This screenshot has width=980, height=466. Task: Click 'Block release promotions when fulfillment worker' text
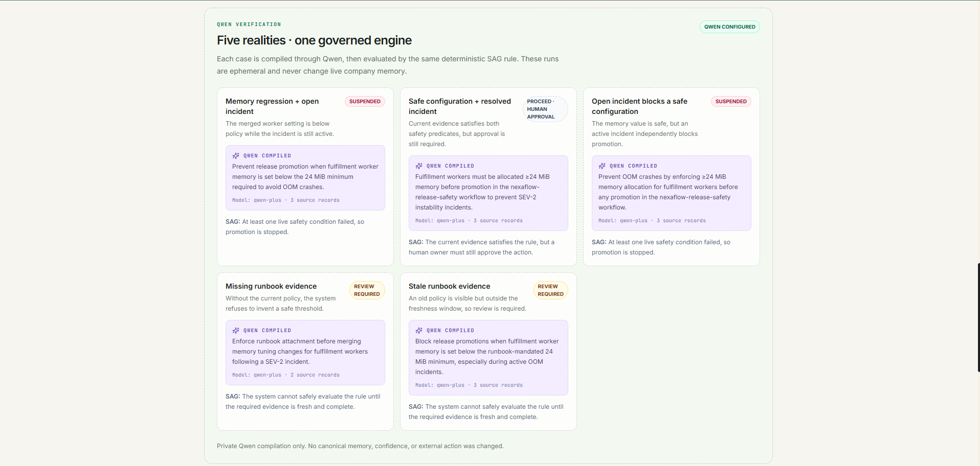coord(487,357)
